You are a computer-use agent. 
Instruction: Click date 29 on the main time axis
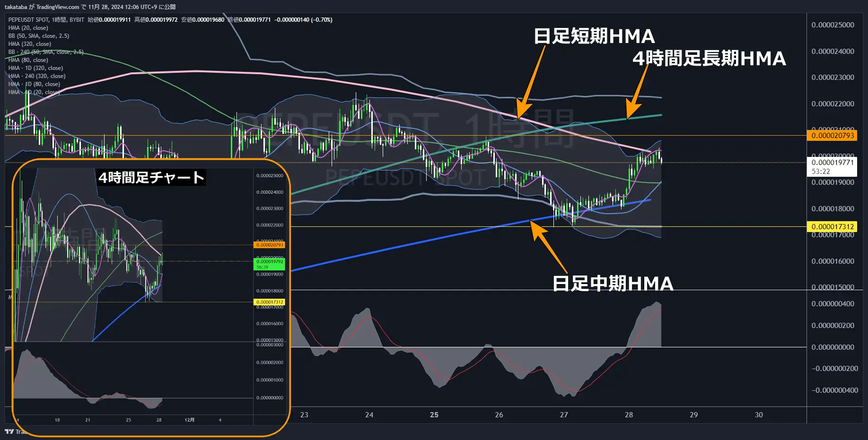coord(693,415)
